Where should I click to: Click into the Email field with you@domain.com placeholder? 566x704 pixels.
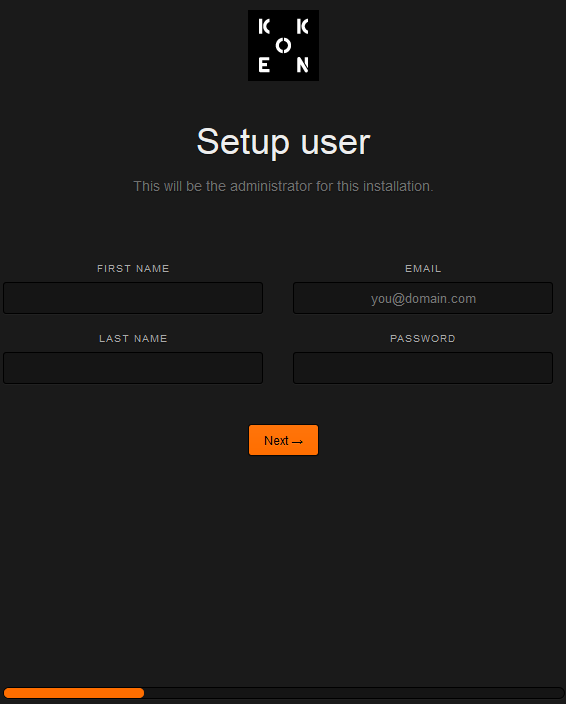(423, 298)
